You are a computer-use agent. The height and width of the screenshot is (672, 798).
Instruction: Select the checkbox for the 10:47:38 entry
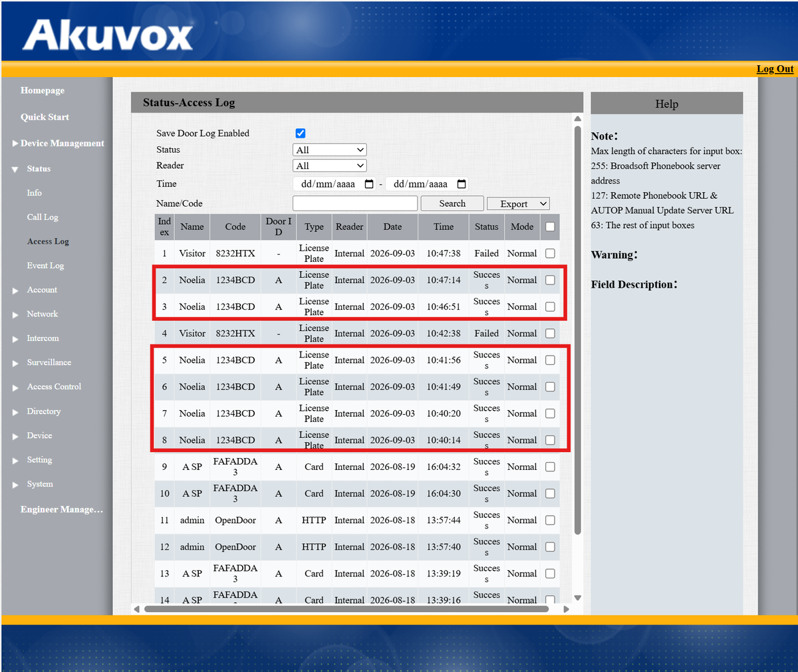[x=550, y=253]
